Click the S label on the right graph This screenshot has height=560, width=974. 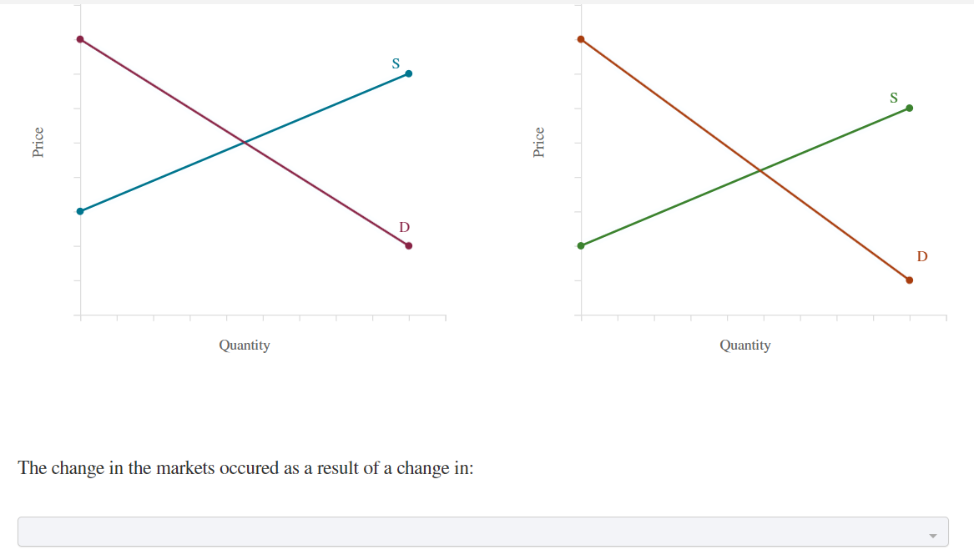pos(894,97)
